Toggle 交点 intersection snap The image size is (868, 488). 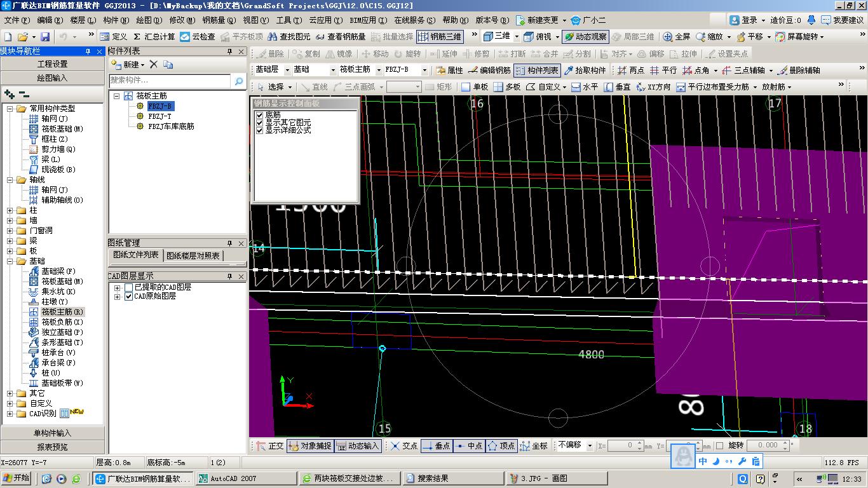coord(403,445)
